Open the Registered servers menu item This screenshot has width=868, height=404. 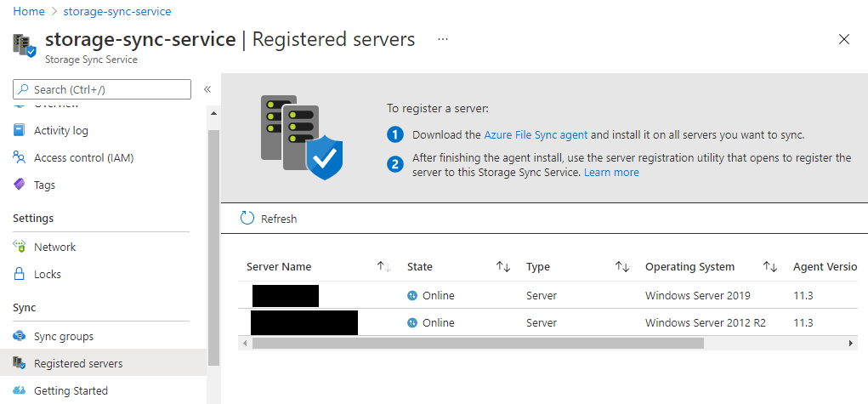pyautogui.click(x=78, y=364)
